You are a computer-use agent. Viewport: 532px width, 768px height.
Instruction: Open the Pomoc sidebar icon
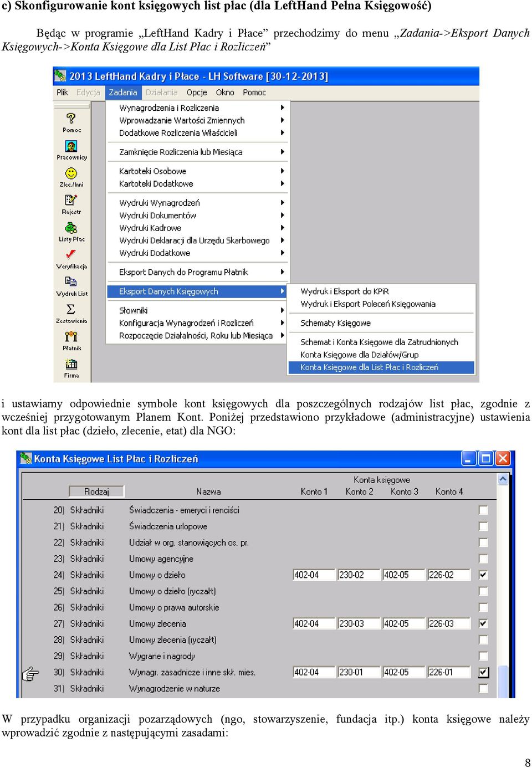(71, 118)
